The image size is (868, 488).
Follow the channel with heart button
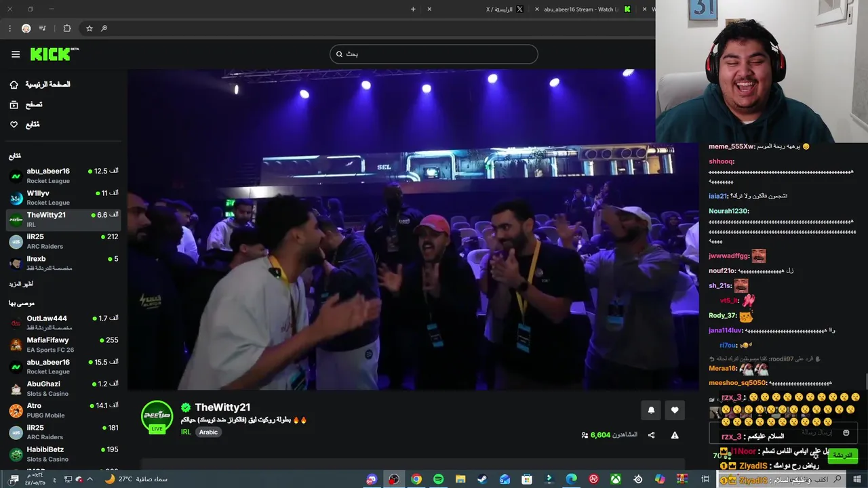point(675,410)
